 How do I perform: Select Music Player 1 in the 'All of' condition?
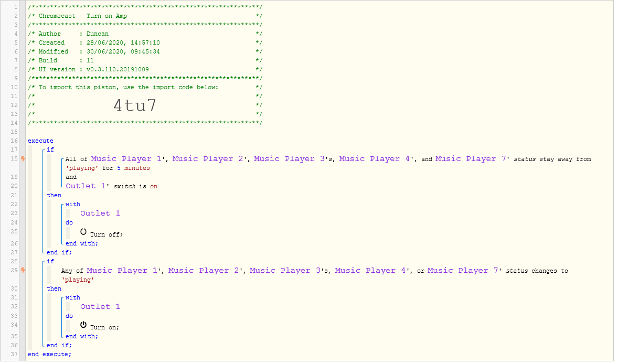[126, 159]
